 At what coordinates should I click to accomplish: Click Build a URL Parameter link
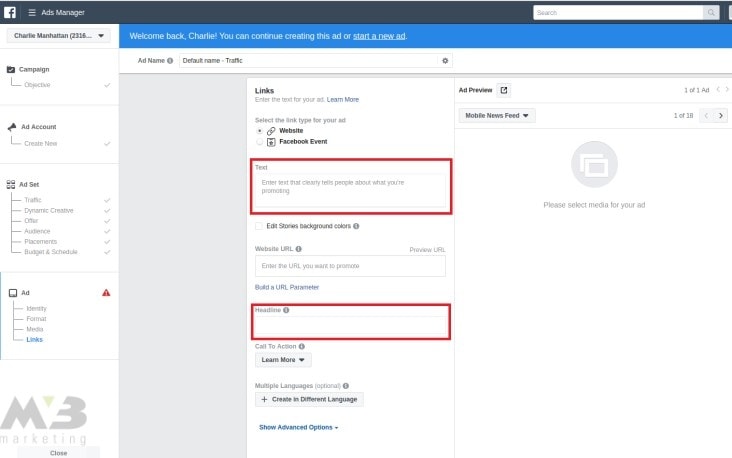tap(287, 287)
